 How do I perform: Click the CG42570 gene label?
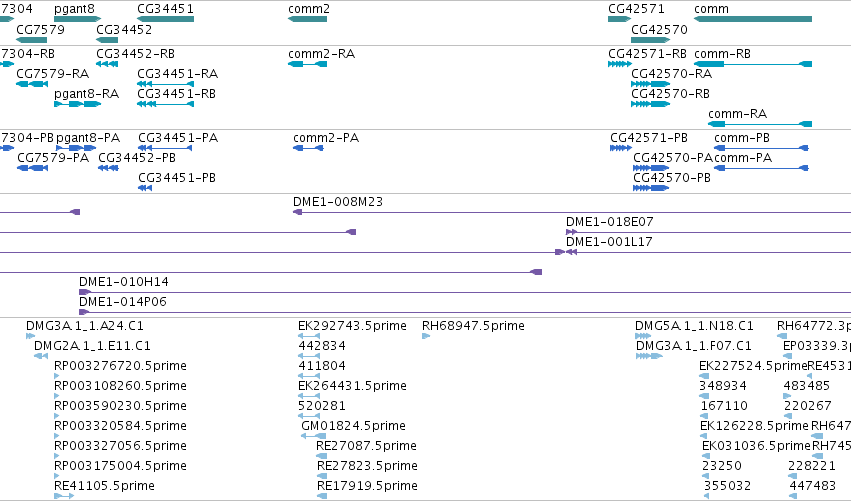[x=659, y=29]
